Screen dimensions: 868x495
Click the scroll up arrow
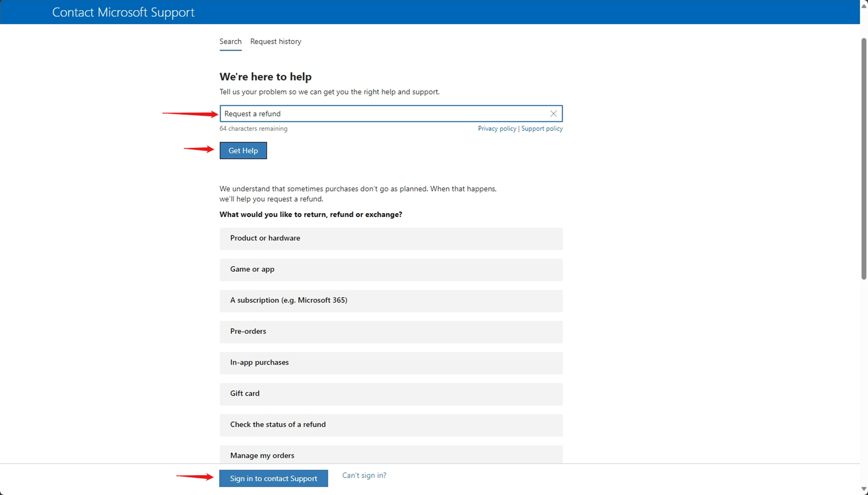(864, 6)
